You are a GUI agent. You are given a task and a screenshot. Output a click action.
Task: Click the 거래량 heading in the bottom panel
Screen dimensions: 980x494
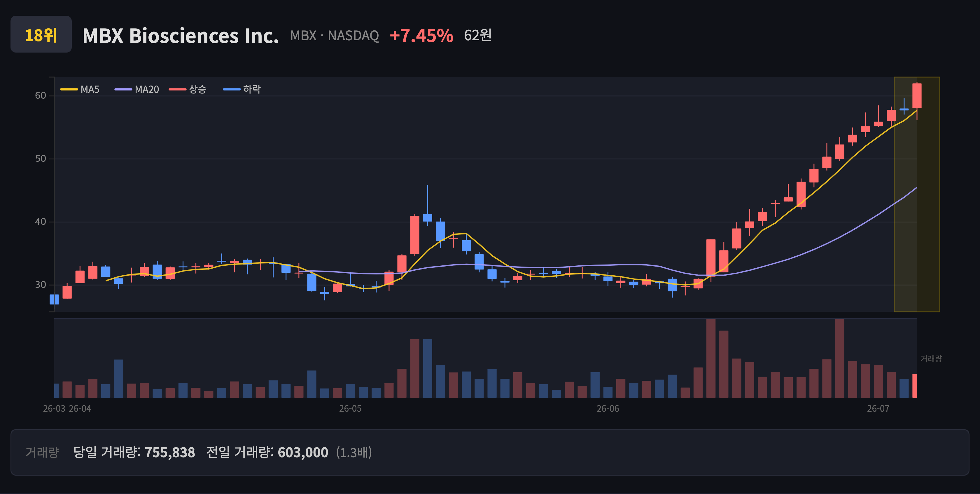click(42, 453)
